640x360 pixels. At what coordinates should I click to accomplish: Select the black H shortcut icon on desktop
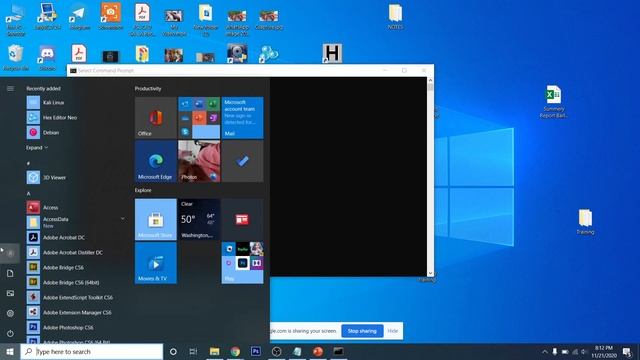pyautogui.click(x=332, y=53)
